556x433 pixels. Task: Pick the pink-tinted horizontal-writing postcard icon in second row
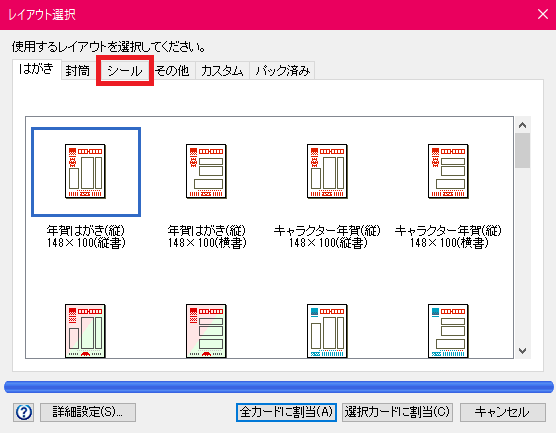(x=206, y=331)
